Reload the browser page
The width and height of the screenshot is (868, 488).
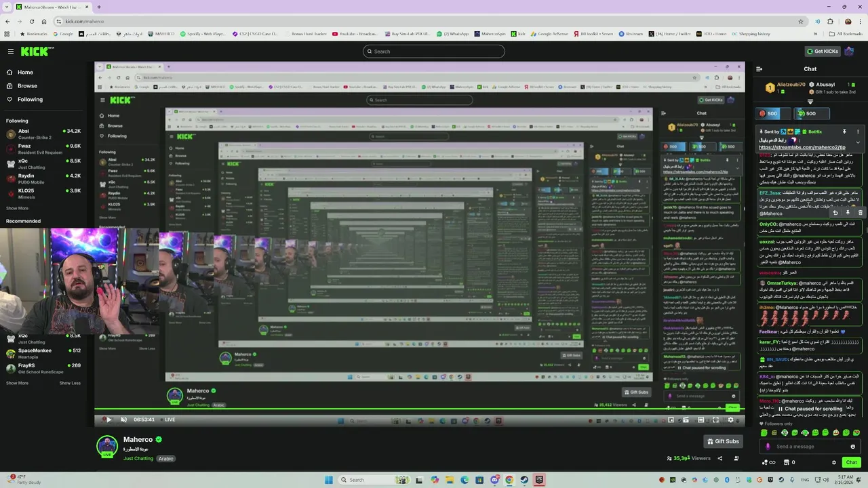(31, 21)
